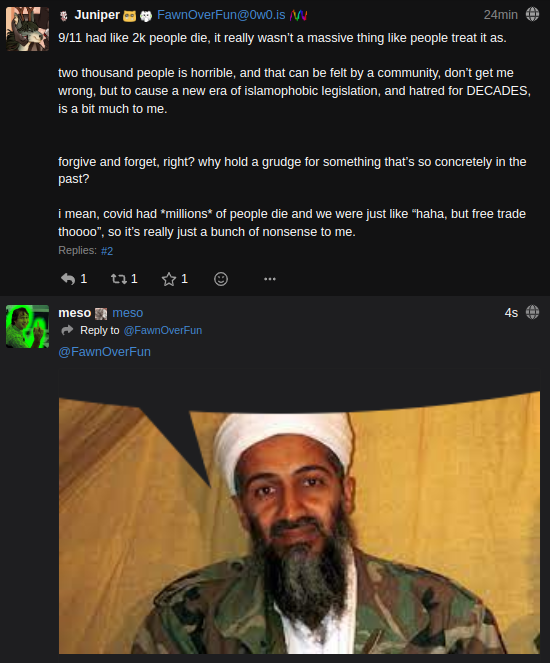Viewport: 550px width, 663px height.
Task: Open the FawnOverFun@0w0.is account link
Action: click(x=221, y=15)
